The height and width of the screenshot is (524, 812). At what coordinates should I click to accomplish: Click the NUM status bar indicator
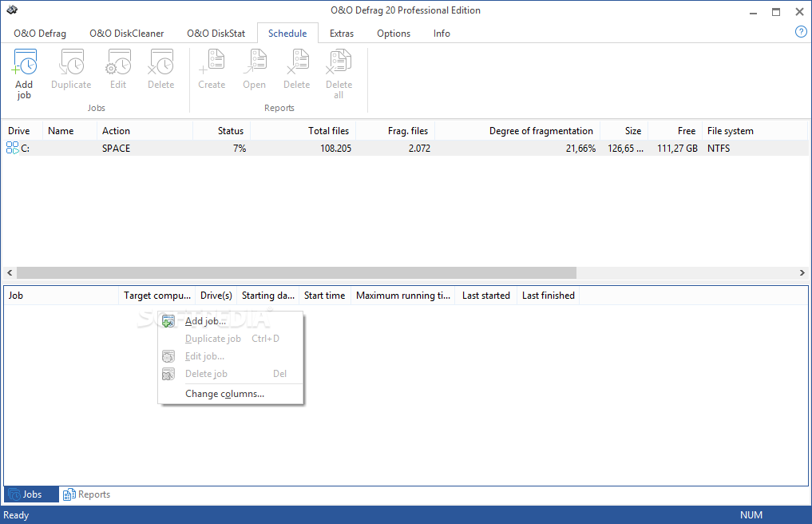[x=751, y=515]
